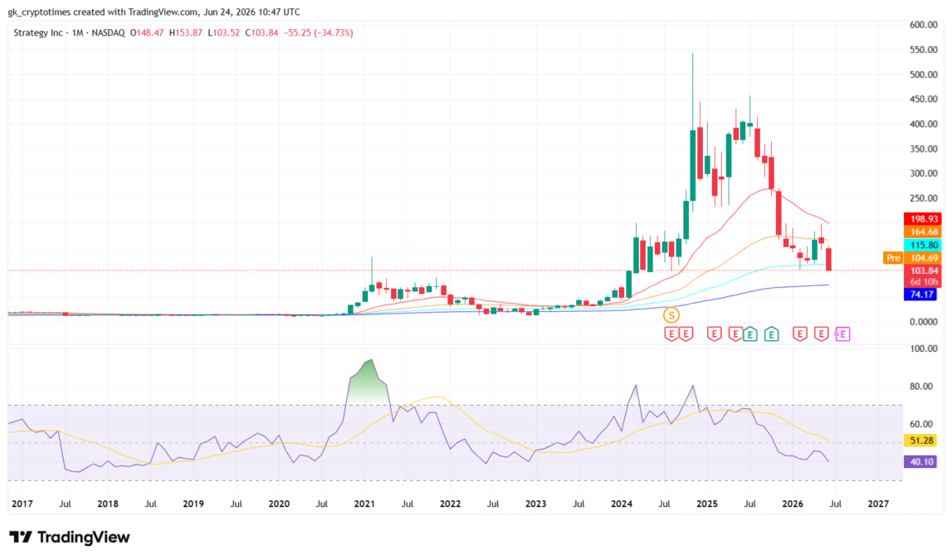Select the red 198.93 moving average label
The width and height of the screenshot is (952, 560).
[923, 218]
